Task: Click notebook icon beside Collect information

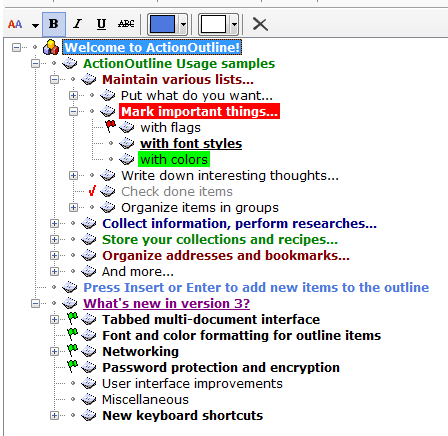Action: (x=89, y=223)
